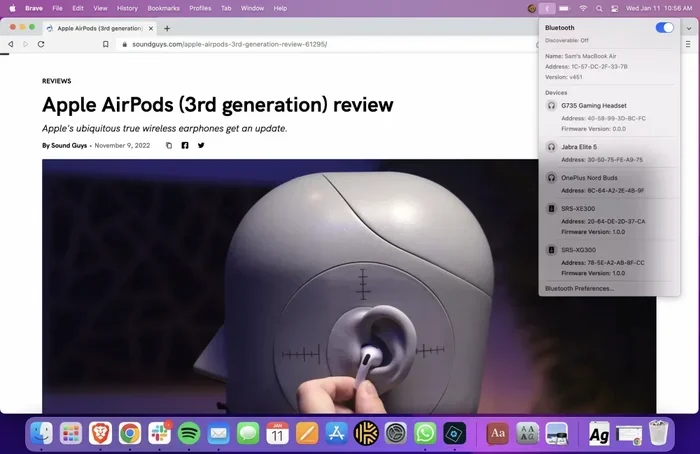The image size is (700, 454).
Task: Open the View menu
Action: coord(100,8)
